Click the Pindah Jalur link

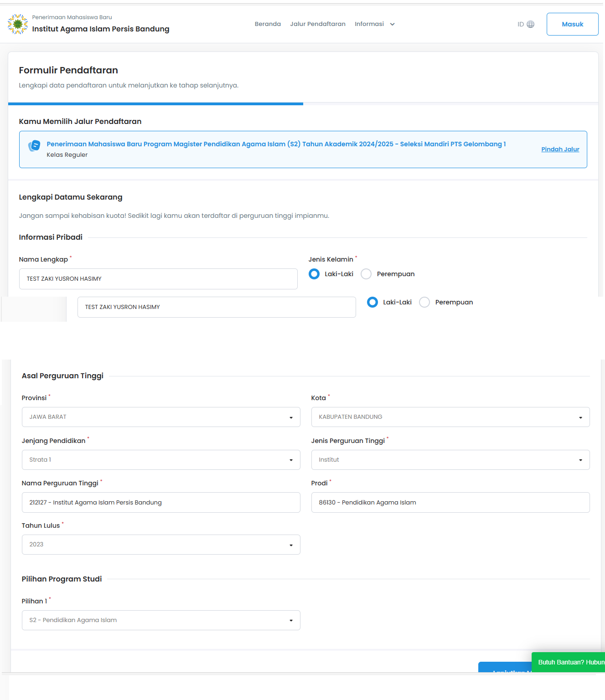560,149
